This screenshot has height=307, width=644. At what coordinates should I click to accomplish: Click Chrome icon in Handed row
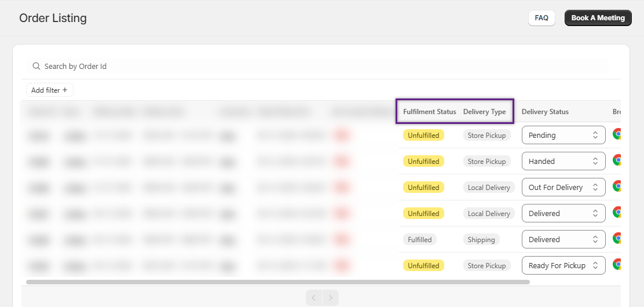coord(617,161)
